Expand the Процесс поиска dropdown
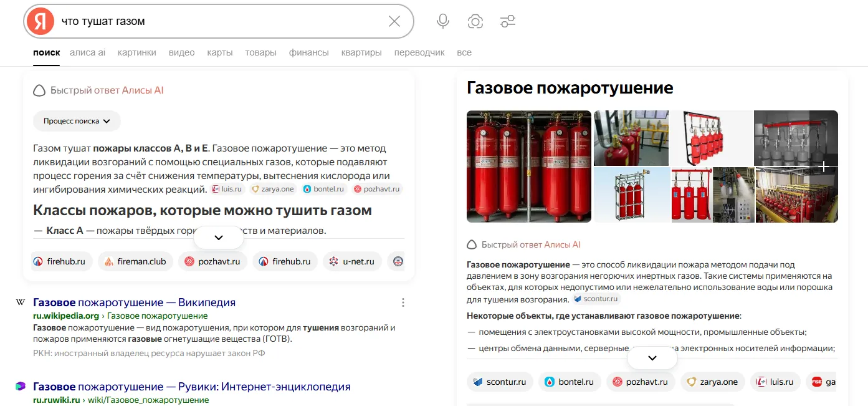 pyautogui.click(x=77, y=121)
